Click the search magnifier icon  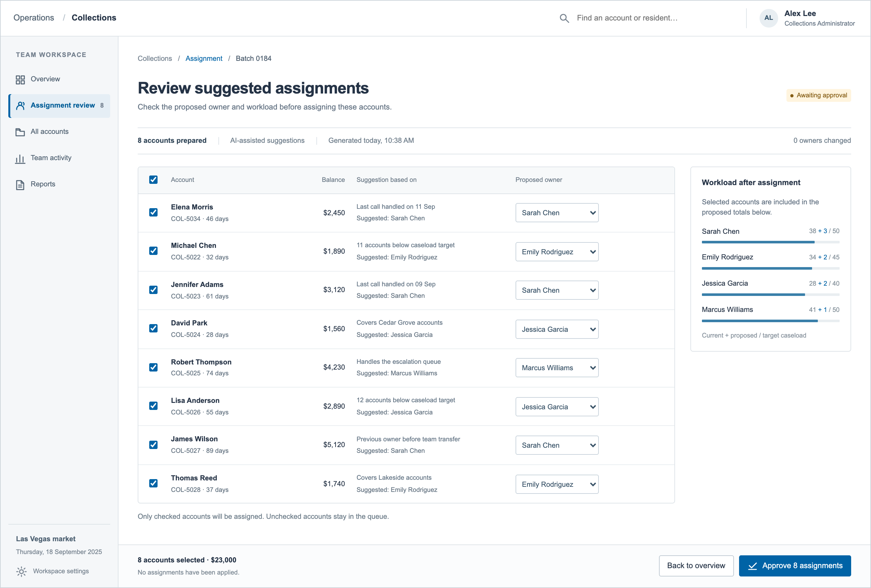pos(564,18)
